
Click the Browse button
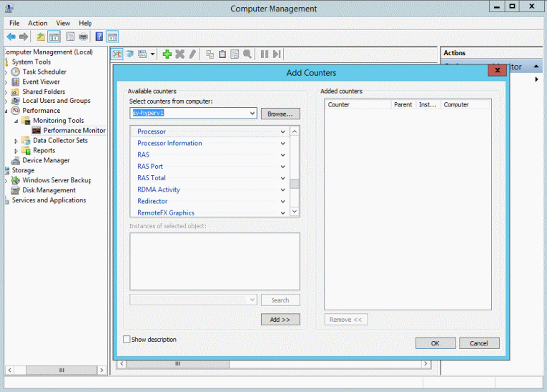click(x=280, y=114)
